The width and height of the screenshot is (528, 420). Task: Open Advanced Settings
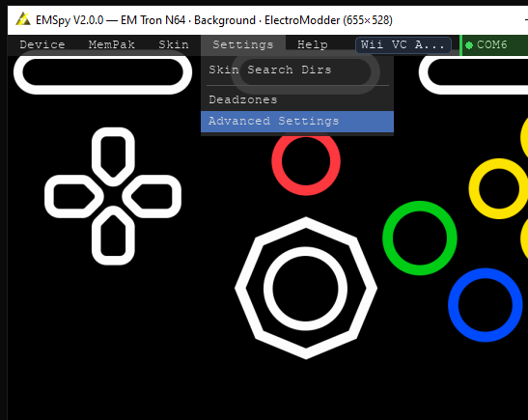(297, 122)
